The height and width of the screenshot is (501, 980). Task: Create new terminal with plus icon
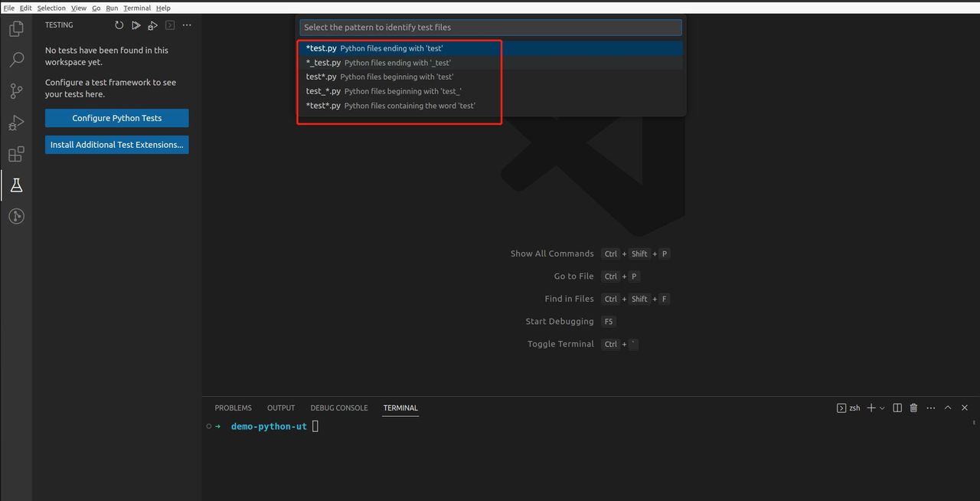(x=871, y=408)
